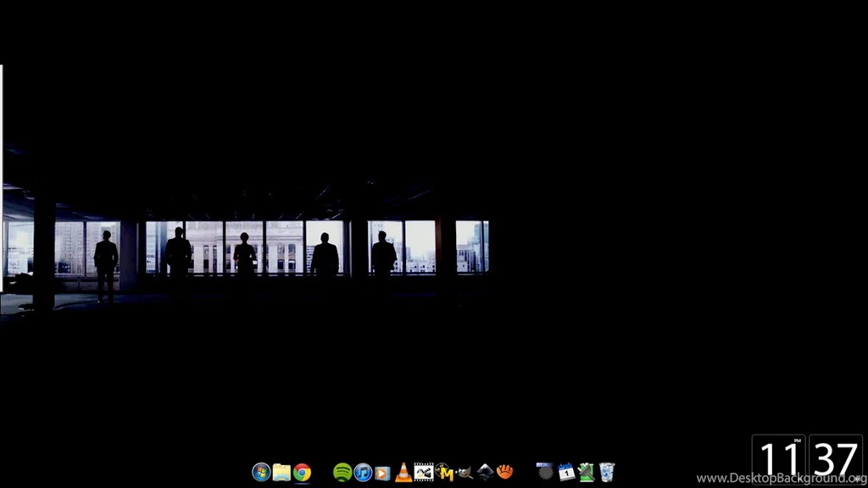Open Windows Media Player icon

coord(382,473)
